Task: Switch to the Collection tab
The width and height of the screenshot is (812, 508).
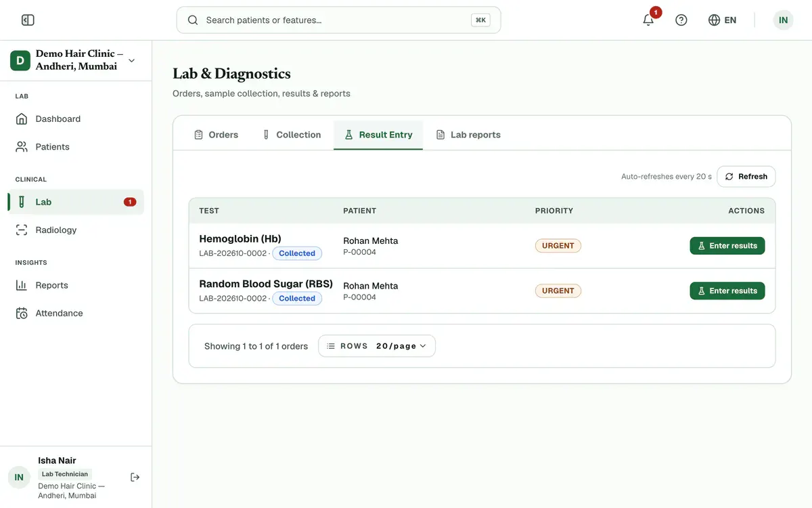Action: click(291, 135)
